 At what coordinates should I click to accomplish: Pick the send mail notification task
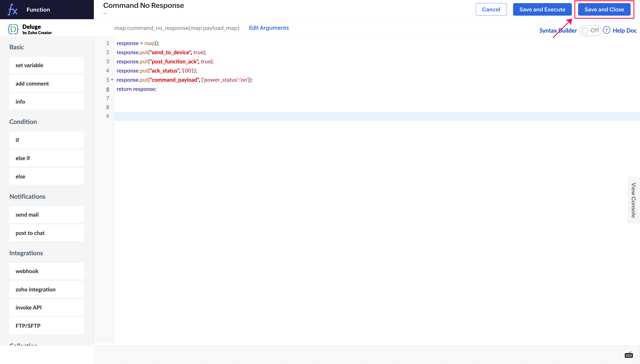46,215
